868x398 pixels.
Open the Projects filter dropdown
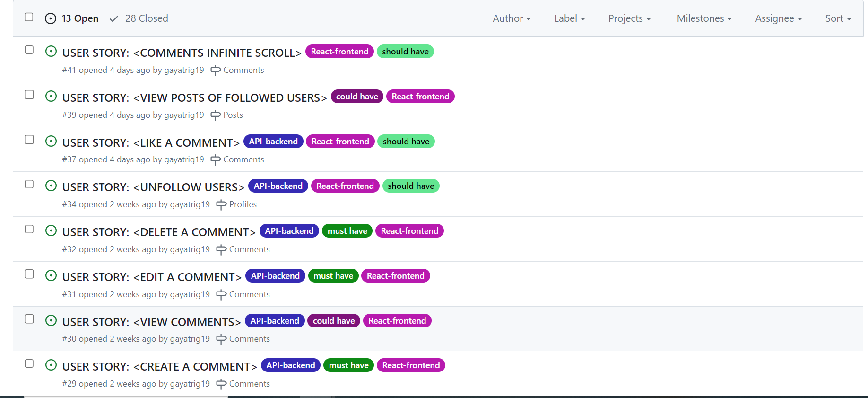[630, 18]
